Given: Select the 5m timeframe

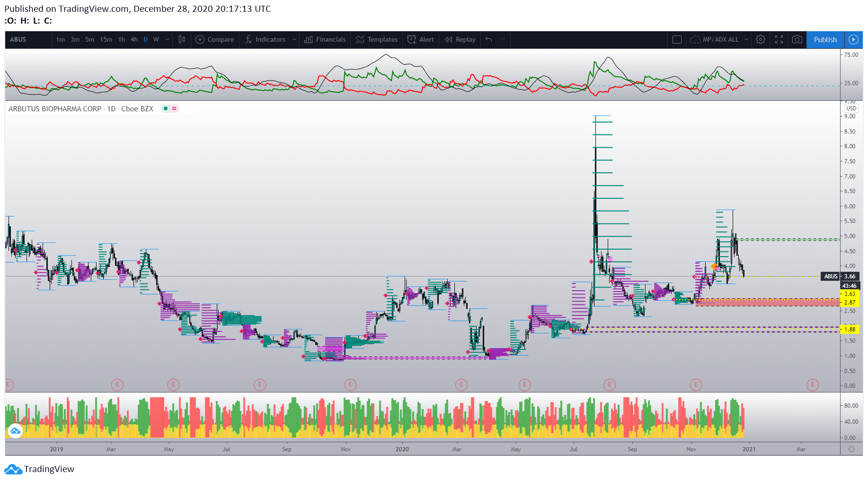Looking at the screenshot, I should 89,40.
